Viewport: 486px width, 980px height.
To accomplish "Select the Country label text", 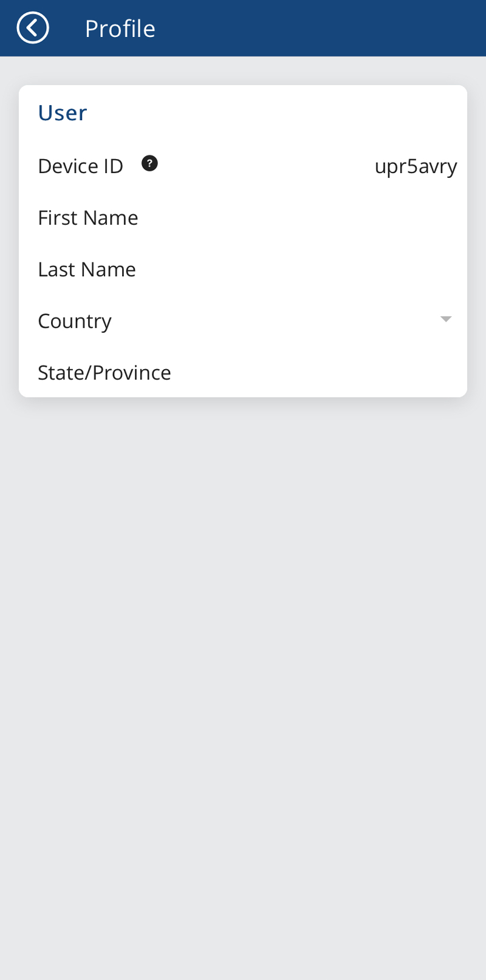I will coord(75,321).
